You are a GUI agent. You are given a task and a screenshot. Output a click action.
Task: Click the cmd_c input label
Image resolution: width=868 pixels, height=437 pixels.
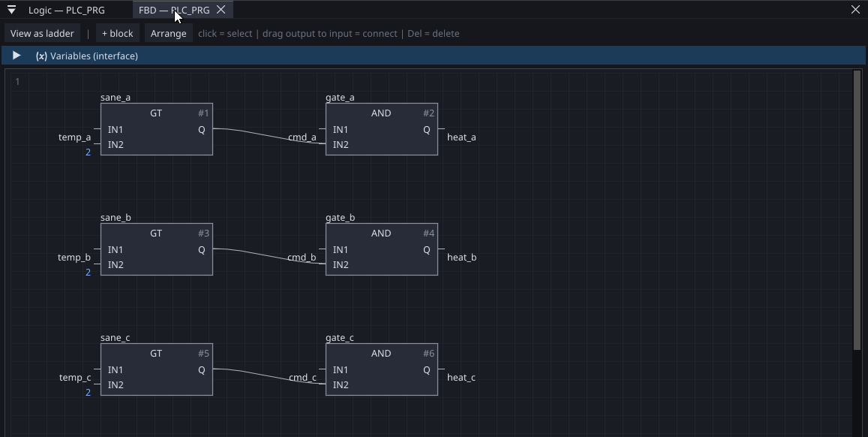[x=303, y=378]
